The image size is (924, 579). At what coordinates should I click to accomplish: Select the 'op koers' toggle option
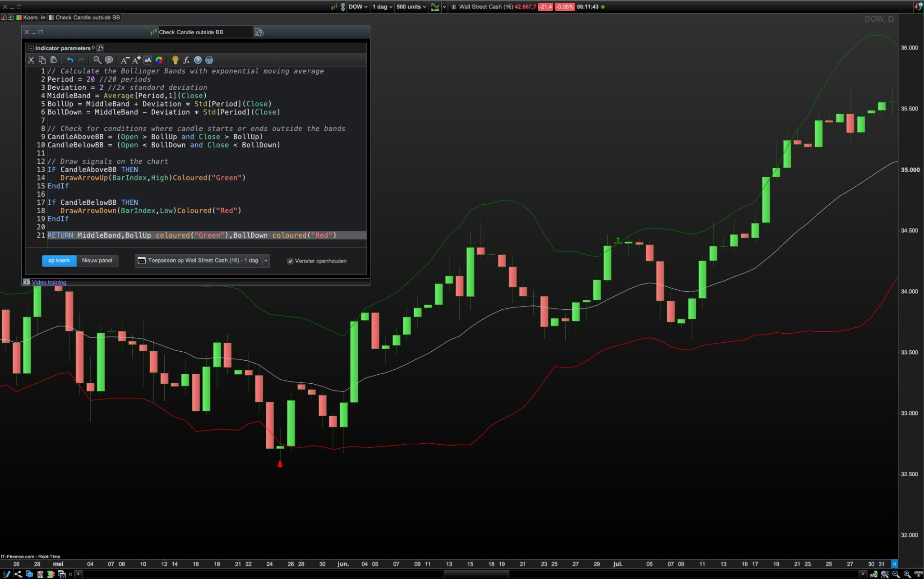point(59,261)
